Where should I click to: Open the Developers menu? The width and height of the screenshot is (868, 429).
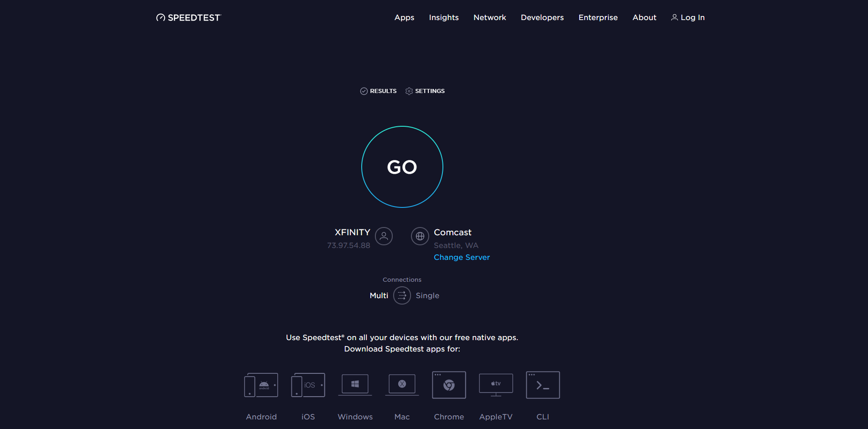[542, 17]
